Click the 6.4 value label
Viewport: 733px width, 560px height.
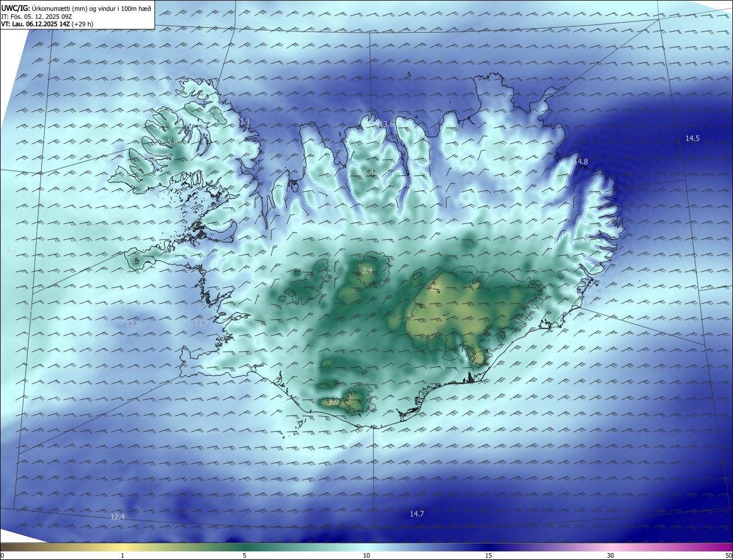(x=368, y=172)
